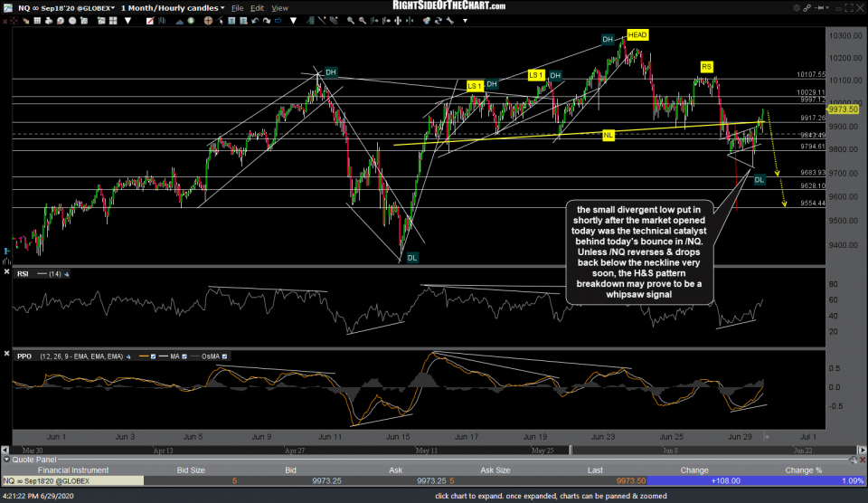Click the pin window icon

pyautogui.click(x=818, y=8)
